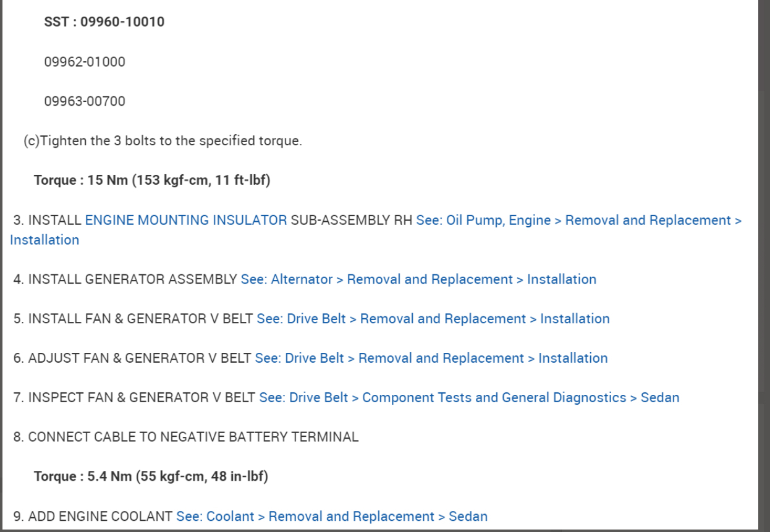The image size is (770, 532).
Task: Click the 15 Nm torque specification
Action: (152, 180)
